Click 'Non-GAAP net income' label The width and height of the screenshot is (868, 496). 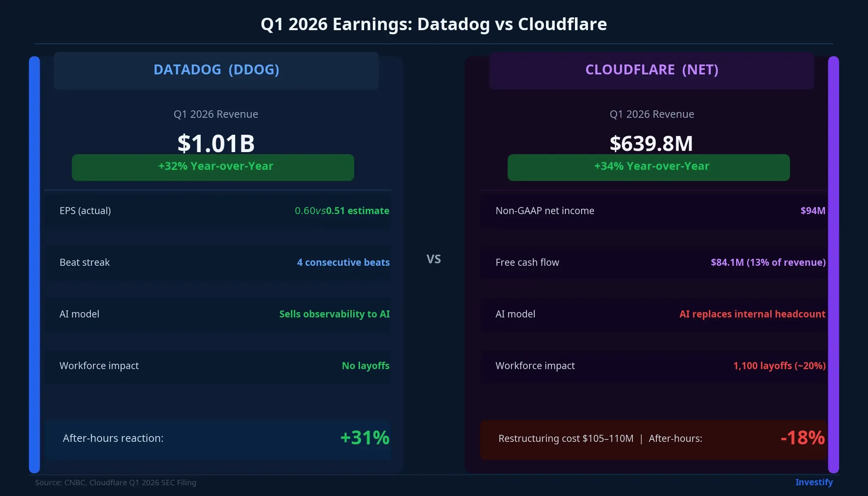pos(545,211)
